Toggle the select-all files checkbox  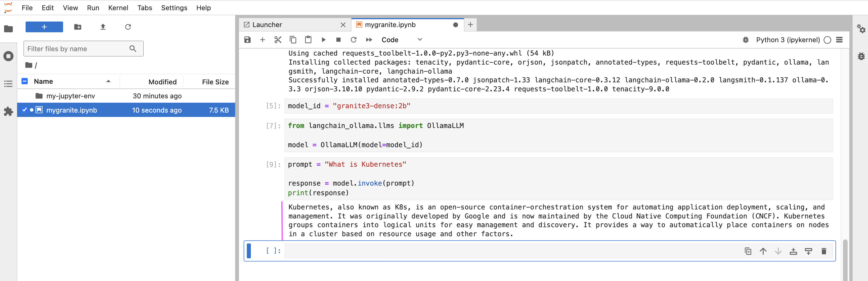tap(25, 81)
